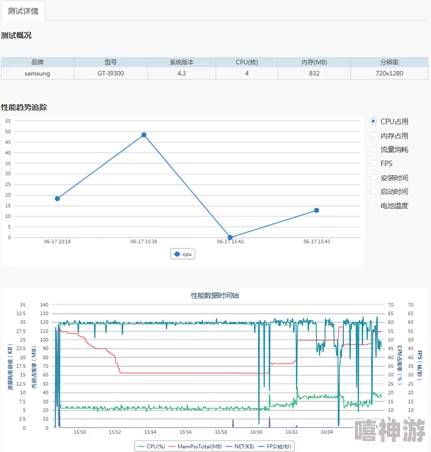Image resolution: width=431 pixels, height=452 pixels.
Task: Click the 测试概况 section heading
Action: pyautogui.click(x=16, y=35)
